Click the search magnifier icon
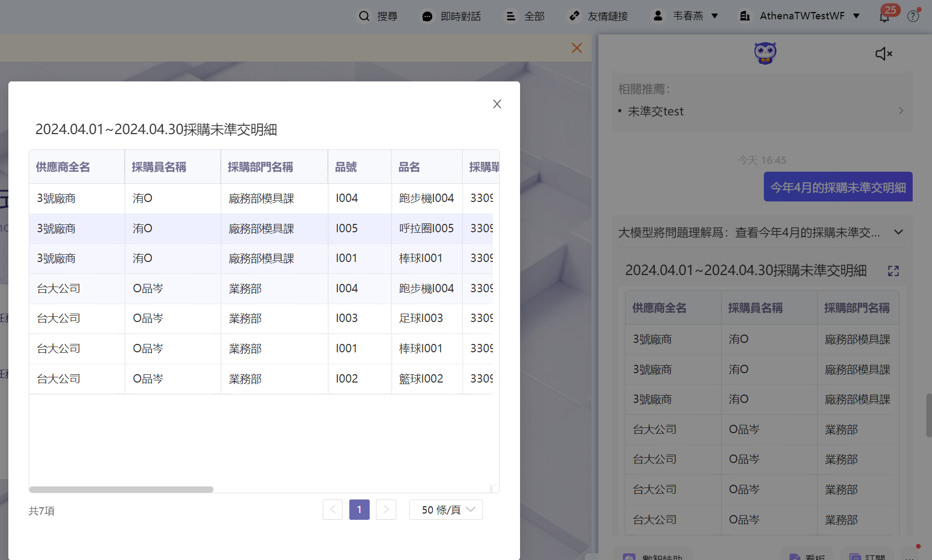Viewport: 932px width, 560px height. tap(364, 16)
